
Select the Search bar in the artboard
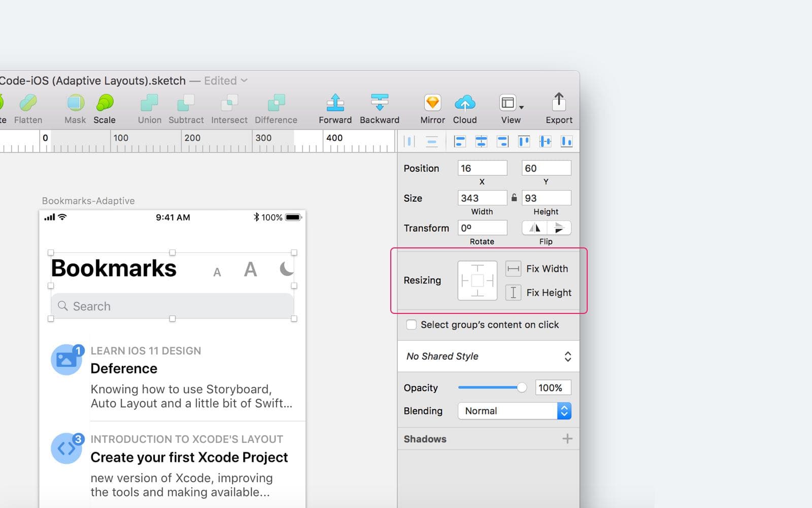pyautogui.click(x=173, y=306)
